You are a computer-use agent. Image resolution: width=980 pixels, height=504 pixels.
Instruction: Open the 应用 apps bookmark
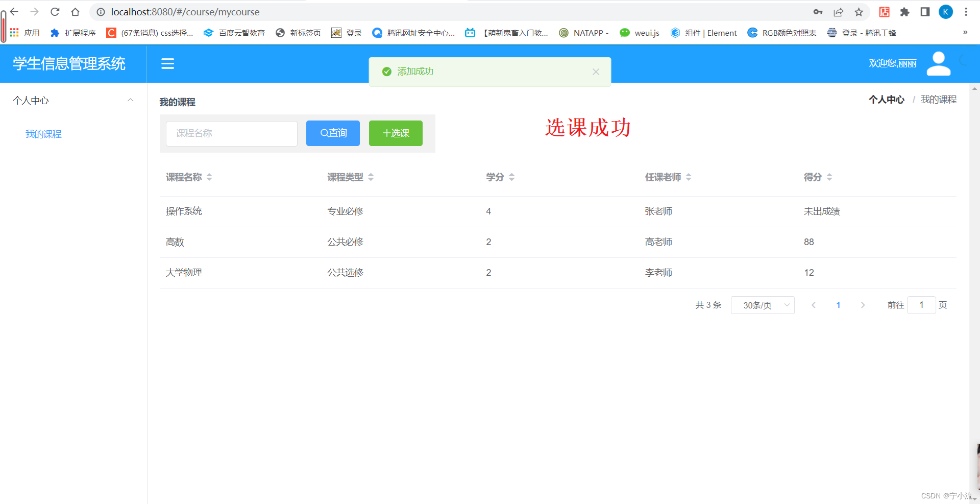(x=24, y=33)
